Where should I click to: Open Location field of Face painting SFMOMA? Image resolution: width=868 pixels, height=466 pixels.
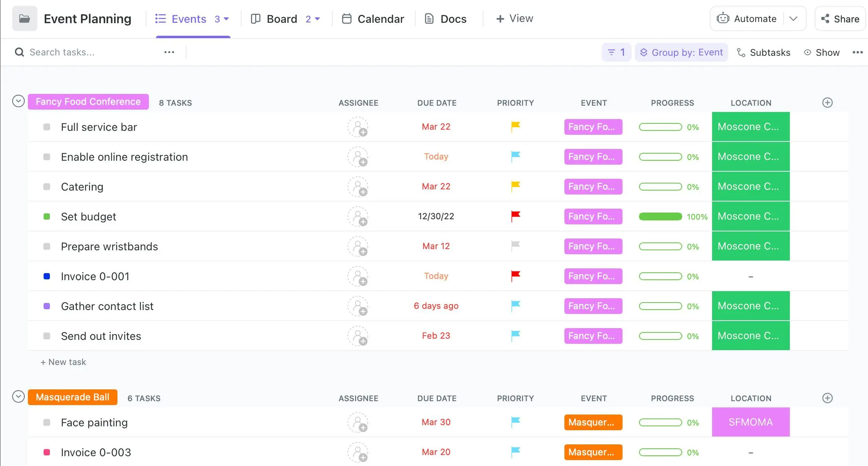(751, 422)
